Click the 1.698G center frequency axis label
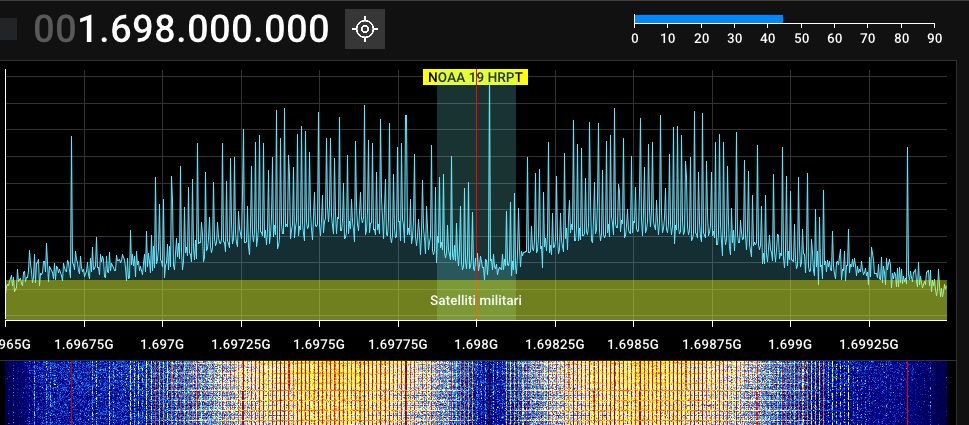 476,344
